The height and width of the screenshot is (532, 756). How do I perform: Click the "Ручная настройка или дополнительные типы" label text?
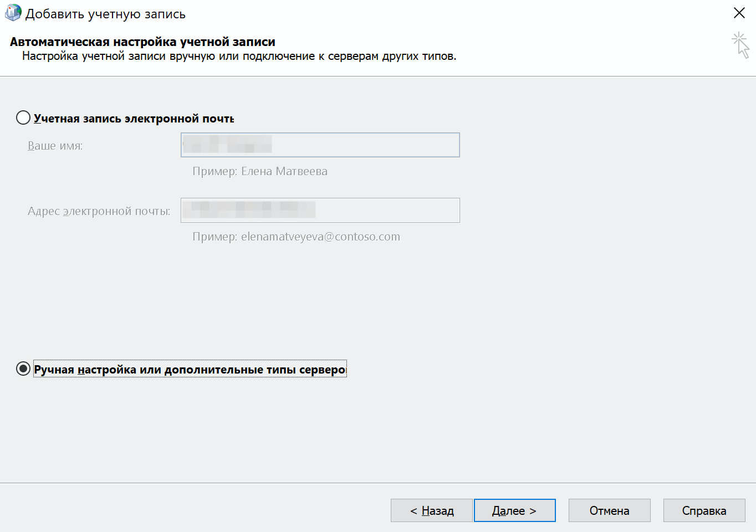tap(190, 370)
